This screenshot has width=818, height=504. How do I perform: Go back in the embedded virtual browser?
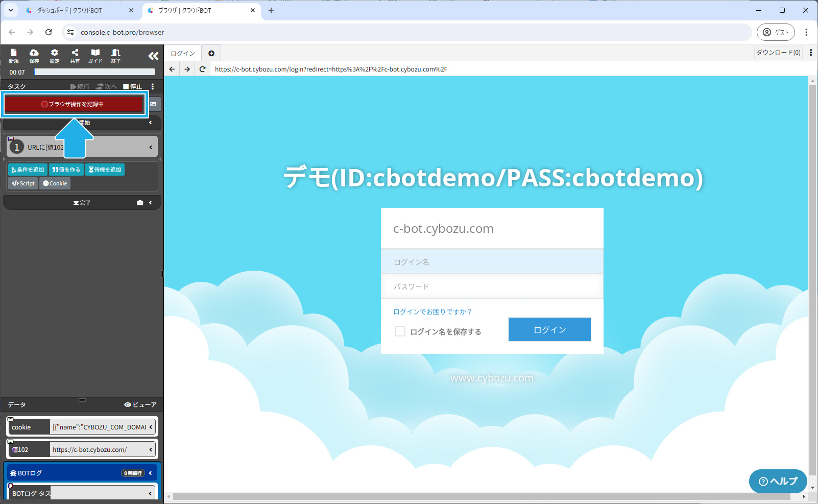pyautogui.click(x=172, y=69)
